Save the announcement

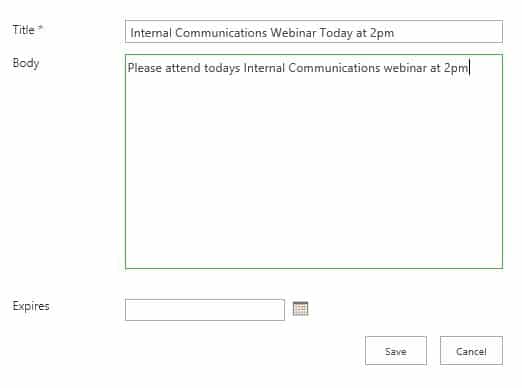[x=396, y=351]
